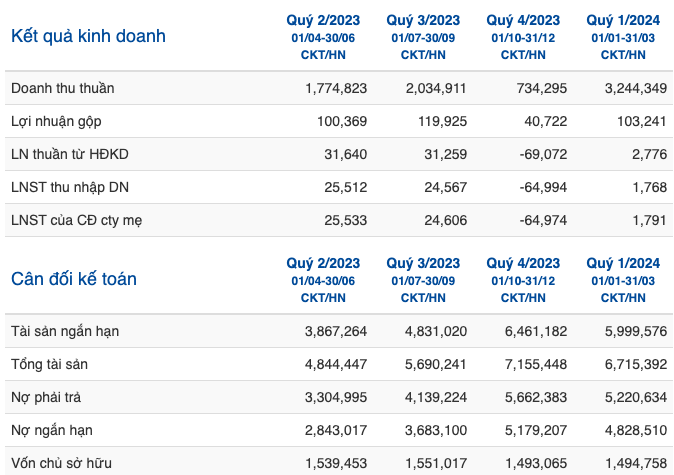Screen dimensions: 674x475
Task: Click the Vốn chủ sở hữu row label
Action: 61,463
